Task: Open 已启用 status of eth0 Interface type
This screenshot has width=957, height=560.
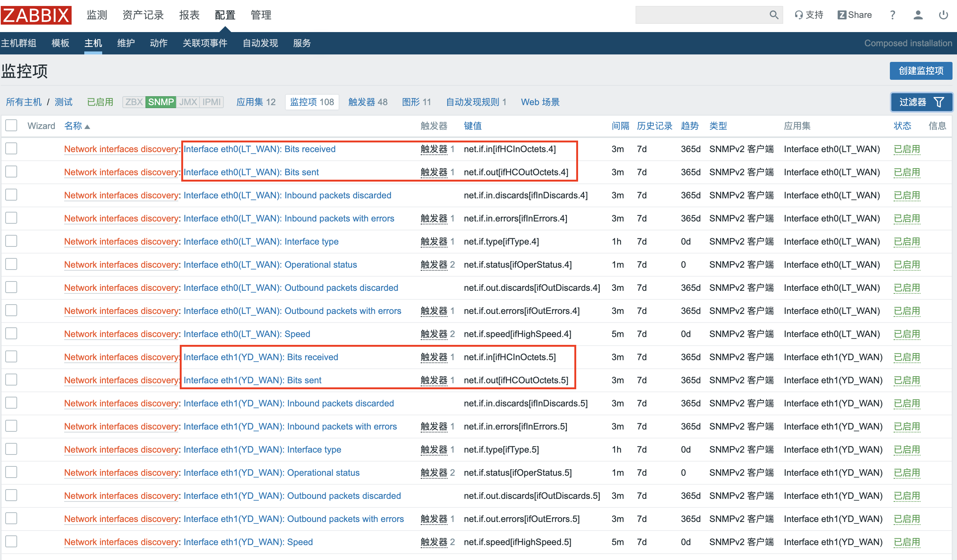Action: 907,242
